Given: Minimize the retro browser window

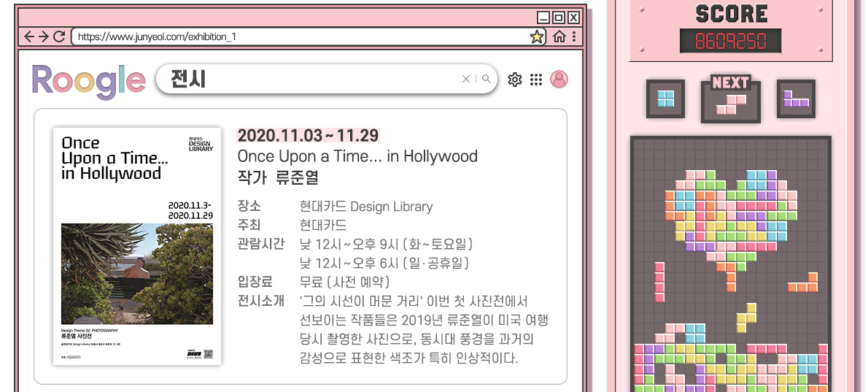Looking at the screenshot, I should (x=543, y=18).
